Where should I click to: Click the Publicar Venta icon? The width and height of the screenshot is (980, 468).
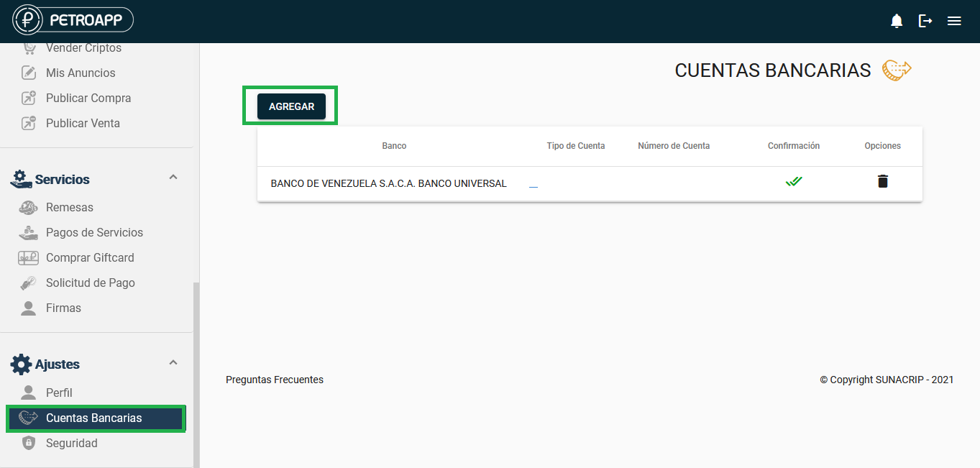(x=29, y=123)
